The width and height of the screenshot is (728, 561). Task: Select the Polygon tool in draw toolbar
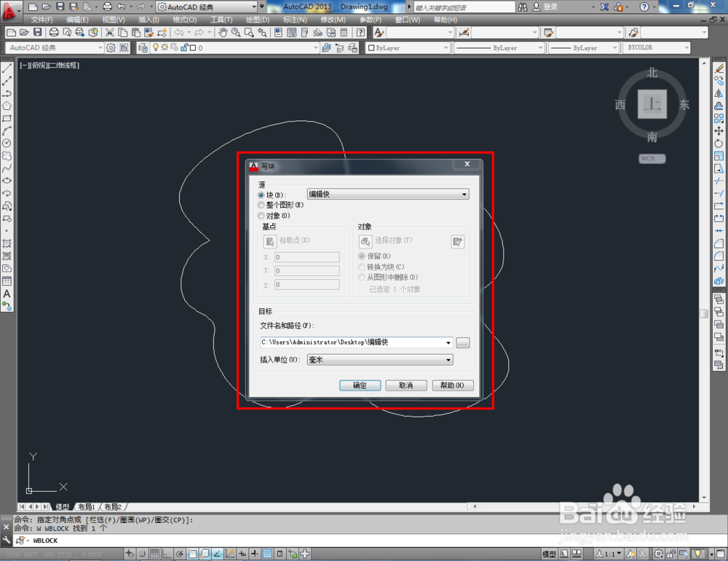tap(7, 106)
